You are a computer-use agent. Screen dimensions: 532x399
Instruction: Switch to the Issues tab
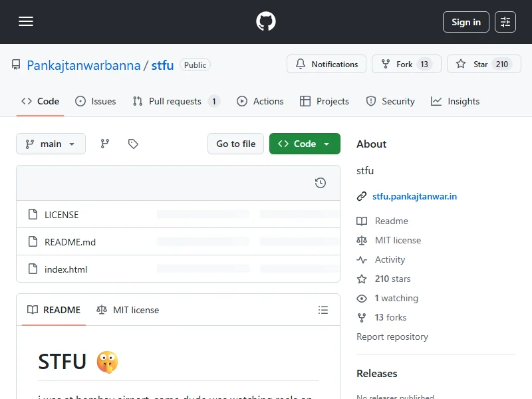[x=96, y=101]
